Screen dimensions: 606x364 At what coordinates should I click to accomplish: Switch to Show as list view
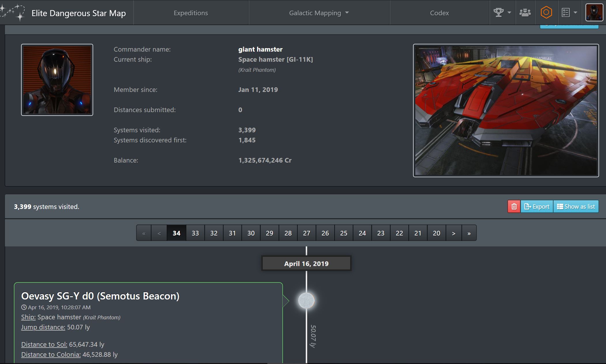pos(576,206)
